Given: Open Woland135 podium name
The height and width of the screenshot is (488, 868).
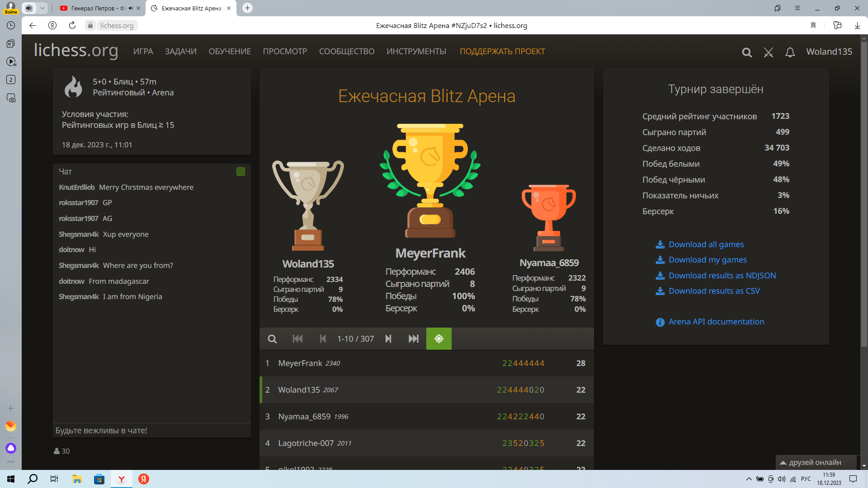Looking at the screenshot, I should point(308,264).
